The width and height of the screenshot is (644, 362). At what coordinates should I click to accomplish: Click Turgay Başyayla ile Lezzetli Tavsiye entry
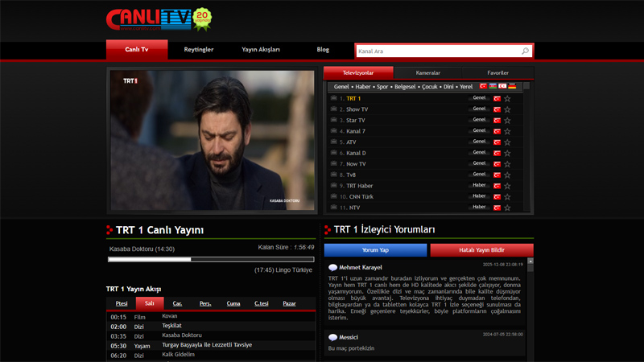(x=207, y=345)
